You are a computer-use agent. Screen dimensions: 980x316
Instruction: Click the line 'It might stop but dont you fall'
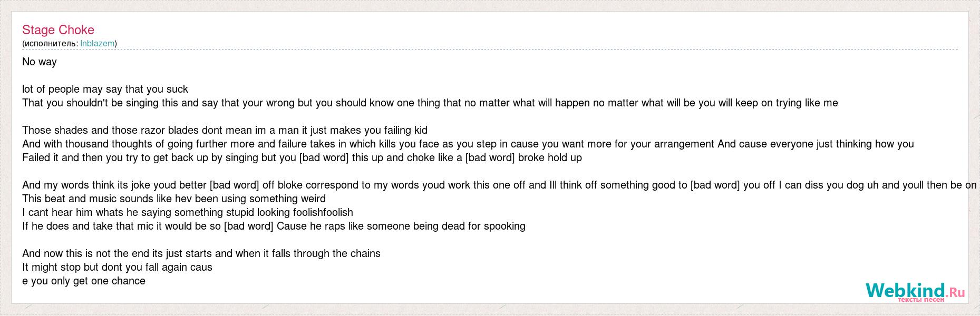point(117,267)
